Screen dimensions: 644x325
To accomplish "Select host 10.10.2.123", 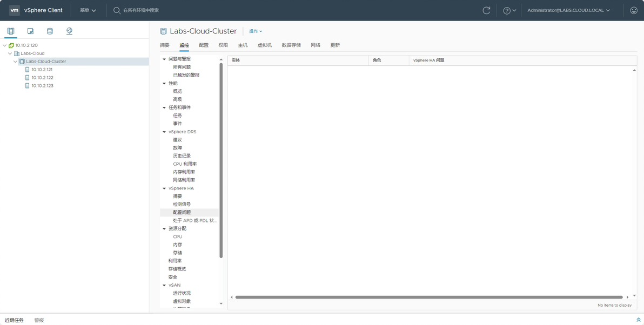I will point(42,86).
